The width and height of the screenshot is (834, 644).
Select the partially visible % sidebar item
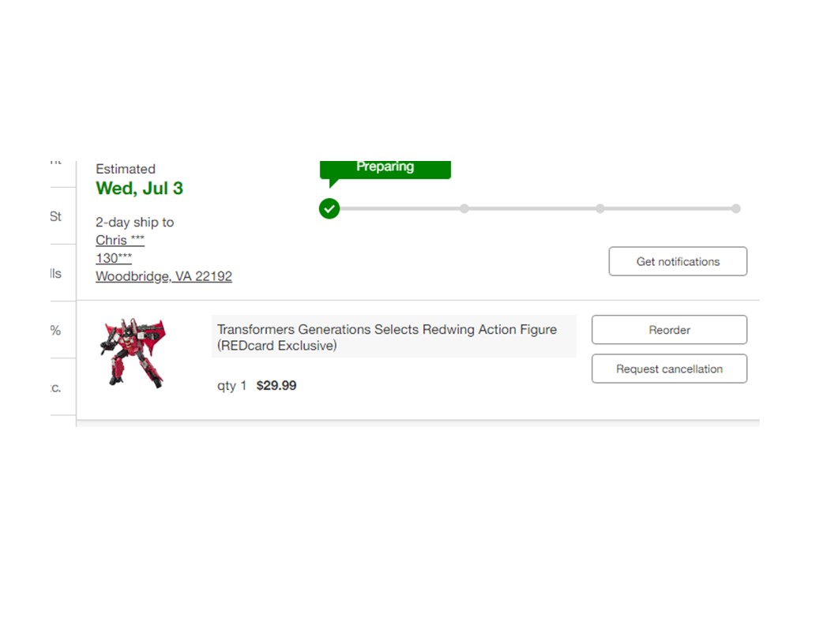[x=56, y=331]
